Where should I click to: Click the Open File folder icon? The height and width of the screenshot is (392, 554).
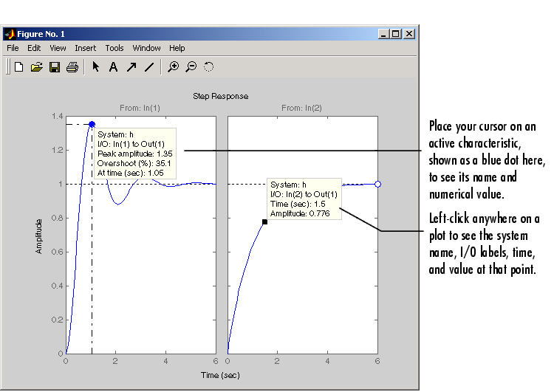[x=36, y=66]
